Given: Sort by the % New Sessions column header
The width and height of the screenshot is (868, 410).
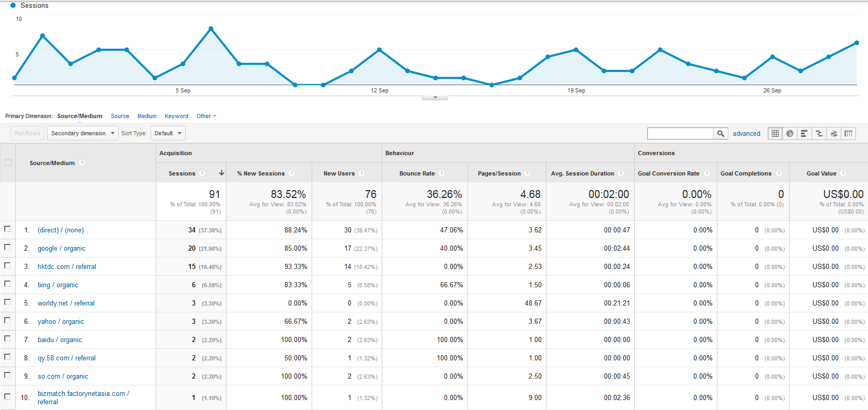Looking at the screenshot, I should (x=261, y=173).
